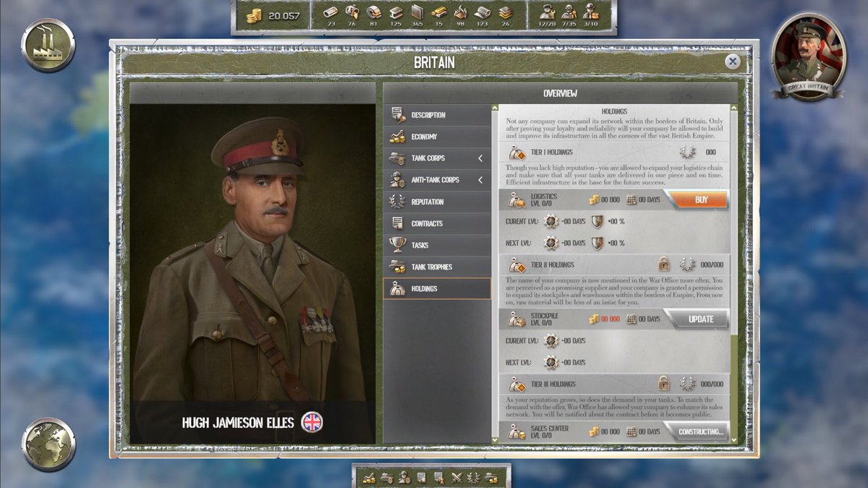Image resolution: width=868 pixels, height=488 pixels.
Task: Click the I-beam resource icon showing 125
Action: tap(396, 12)
